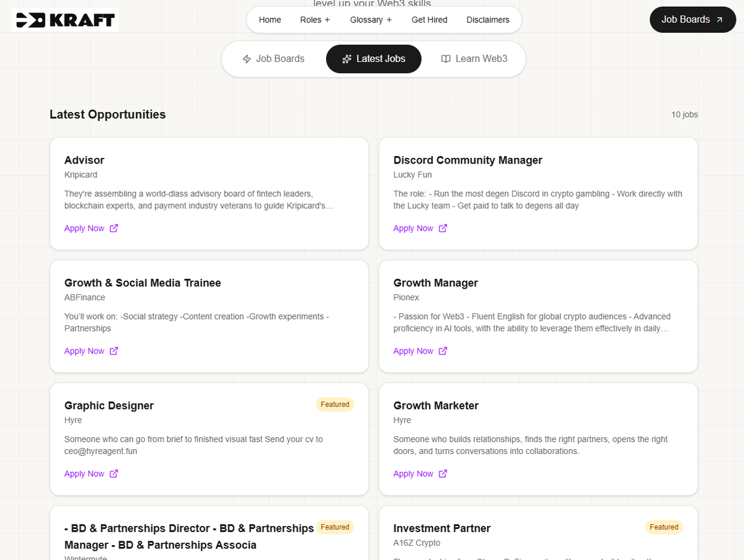
Task: Click the Growth Manager job title
Action: (436, 282)
